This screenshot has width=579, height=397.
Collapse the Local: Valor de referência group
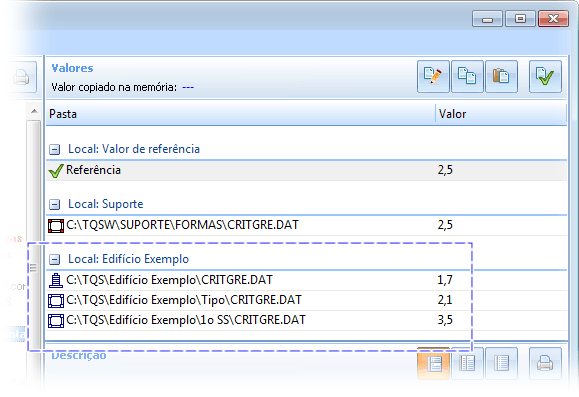click(55, 150)
